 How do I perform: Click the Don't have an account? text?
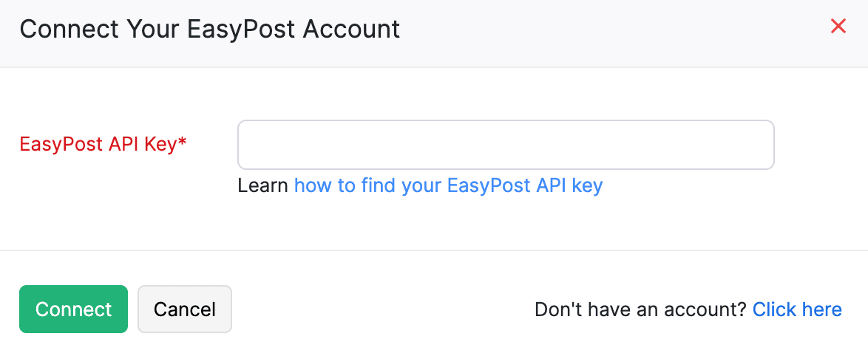coord(640,310)
